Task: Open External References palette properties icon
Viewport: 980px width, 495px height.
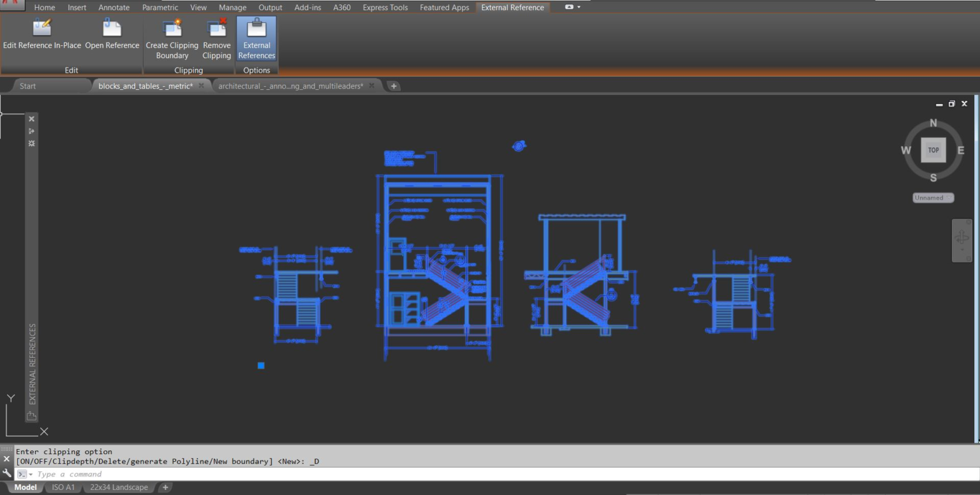Action: pos(31,144)
